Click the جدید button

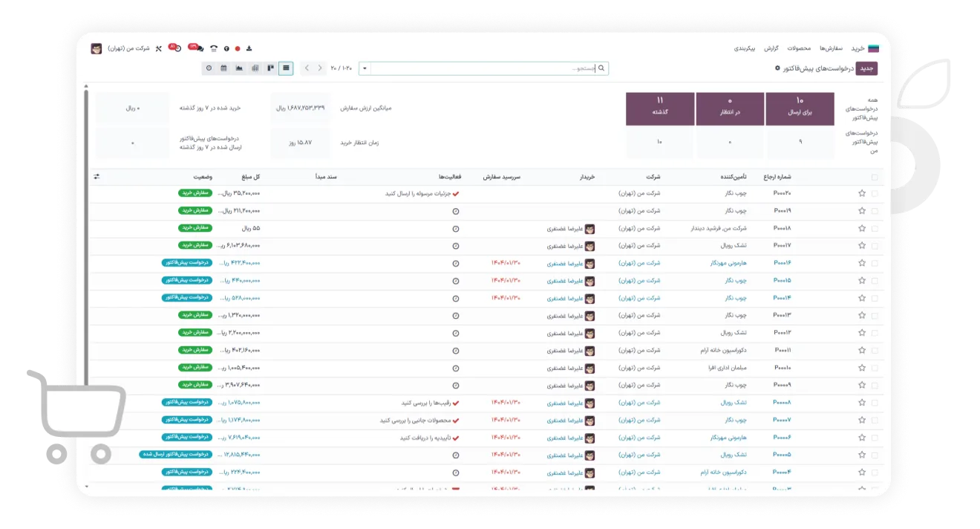click(866, 68)
